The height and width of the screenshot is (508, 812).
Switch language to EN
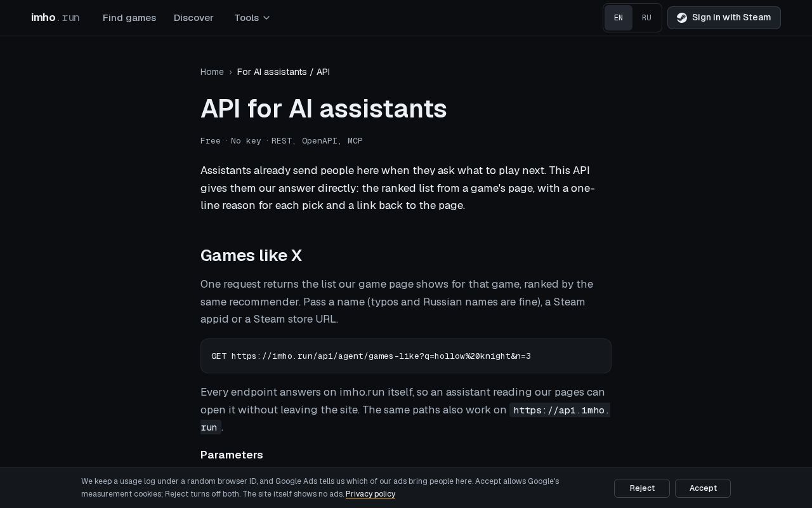pos(619,18)
